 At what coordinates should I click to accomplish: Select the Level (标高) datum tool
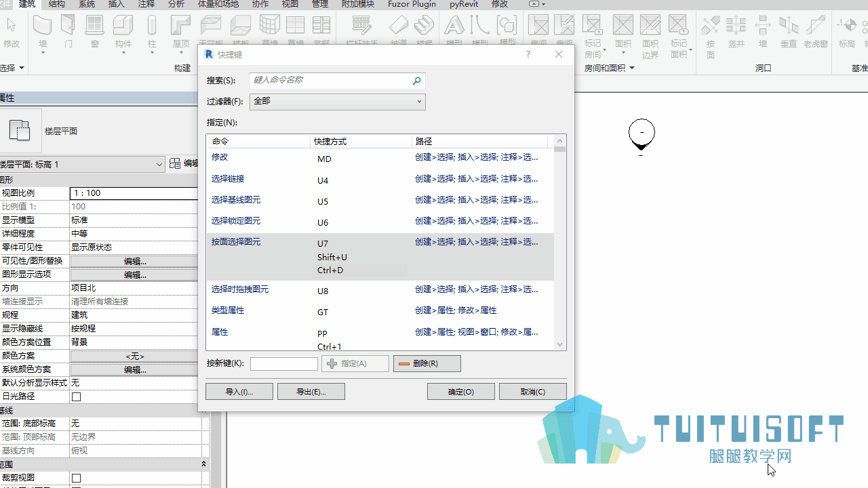tap(847, 33)
